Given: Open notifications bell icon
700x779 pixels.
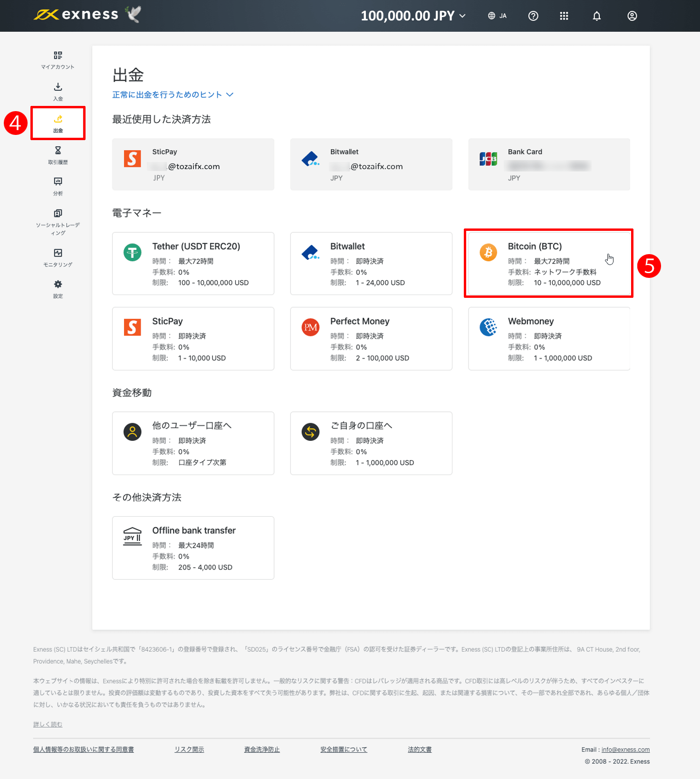Looking at the screenshot, I should (597, 16).
